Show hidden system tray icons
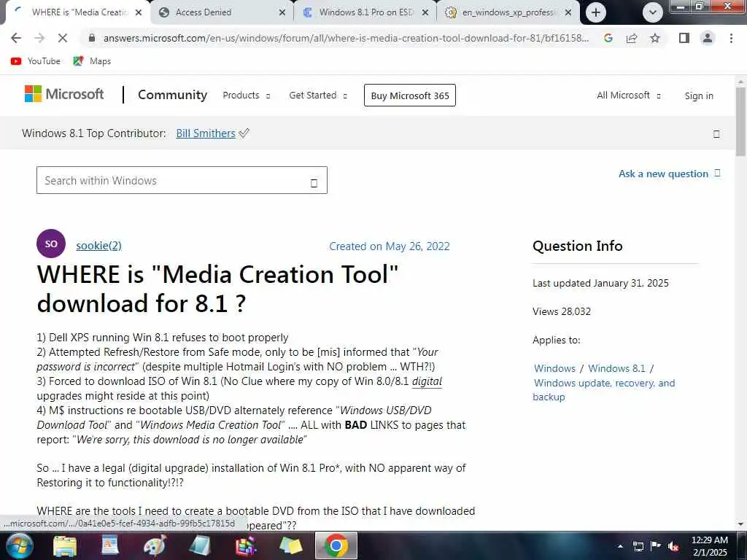 [x=620, y=546]
